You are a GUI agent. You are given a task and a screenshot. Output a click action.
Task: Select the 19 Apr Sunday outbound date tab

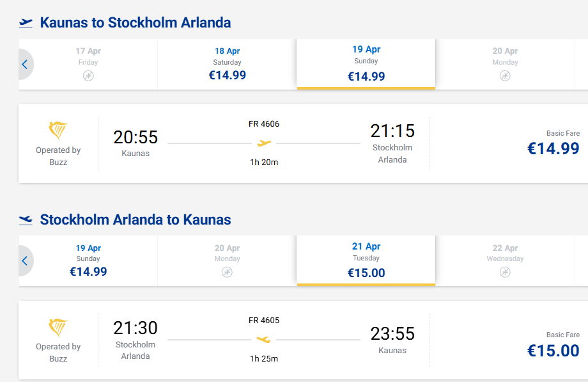[x=366, y=64]
